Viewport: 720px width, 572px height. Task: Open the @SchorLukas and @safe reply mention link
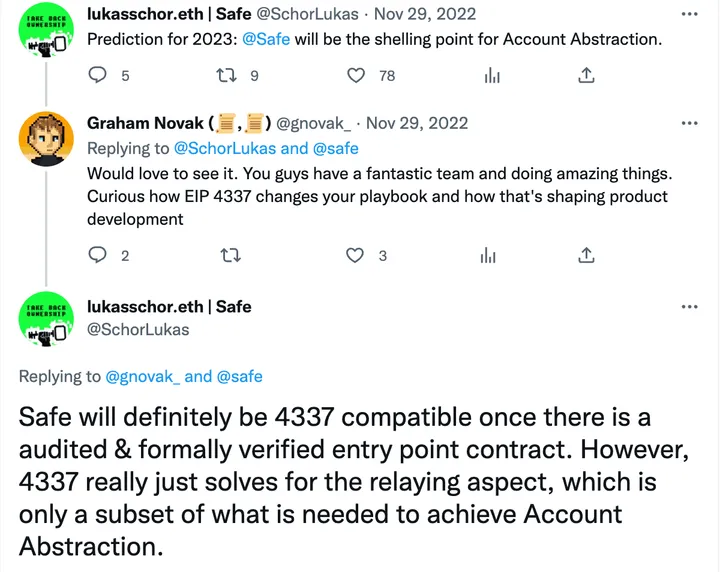(266, 148)
